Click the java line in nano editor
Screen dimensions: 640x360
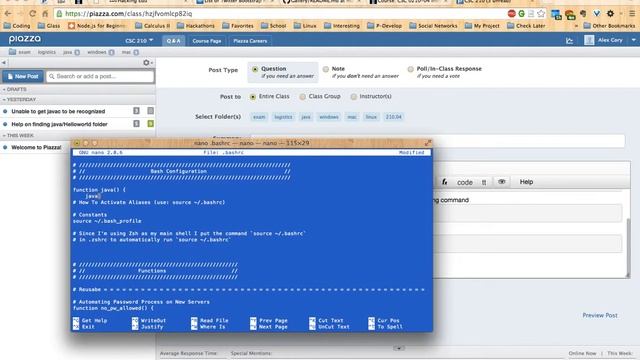click(x=93, y=196)
